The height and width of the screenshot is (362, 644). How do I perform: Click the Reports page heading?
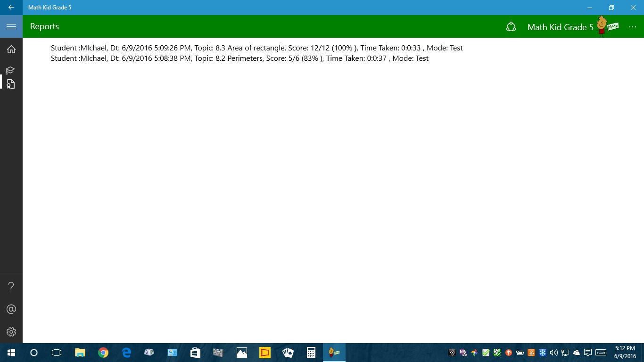click(x=44, y=26)
